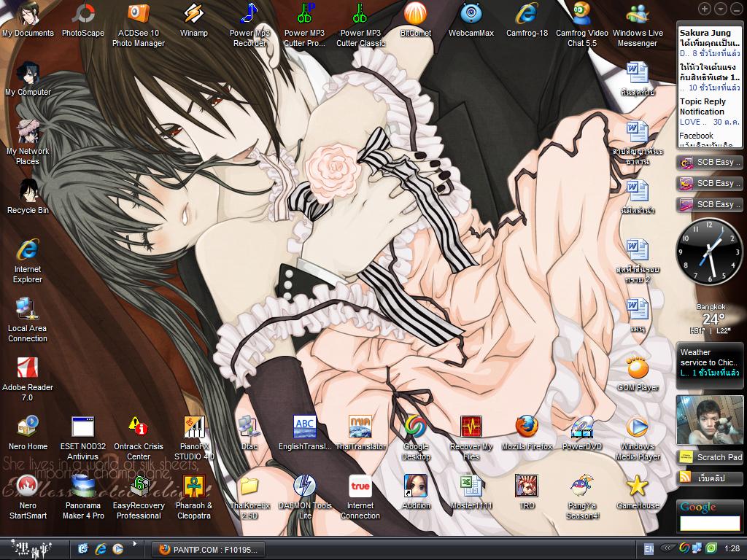The image size is (747, 560).
Task: Select the Recycle Bin icon
Action: [28, 197]
